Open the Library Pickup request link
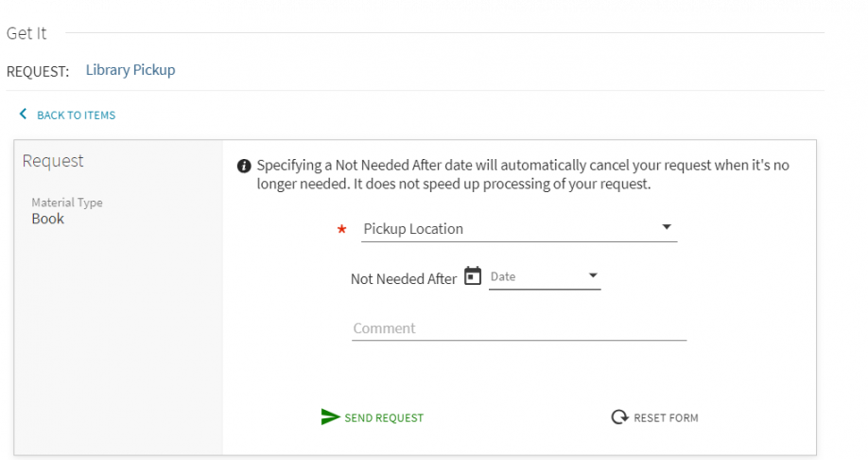 point(130,70)
